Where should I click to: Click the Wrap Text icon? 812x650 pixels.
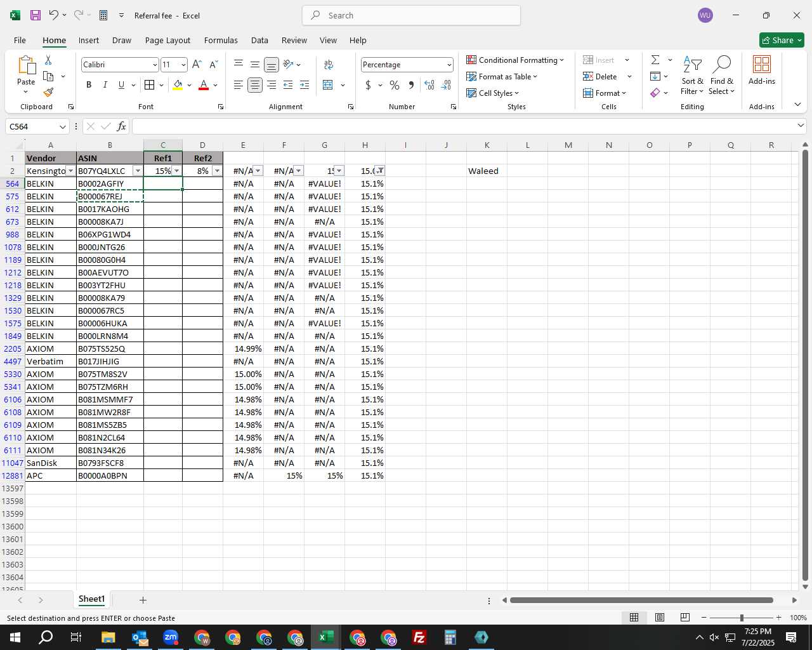328,65
